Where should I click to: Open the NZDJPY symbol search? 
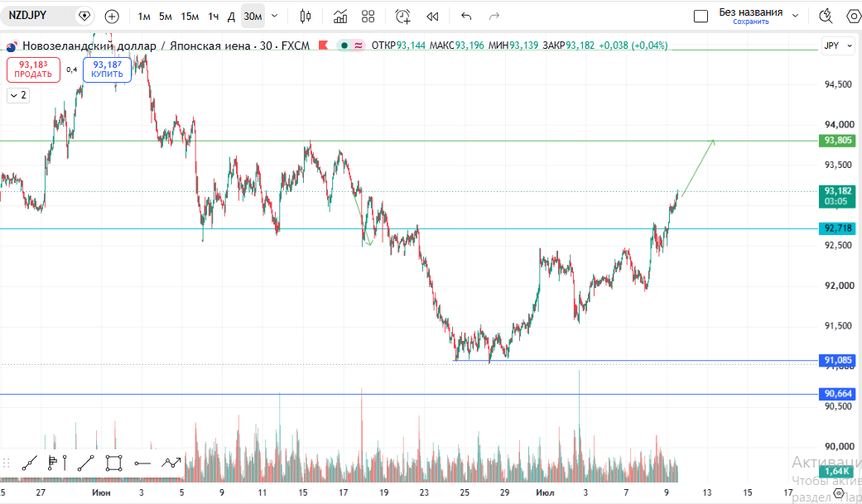pos(27,16)
